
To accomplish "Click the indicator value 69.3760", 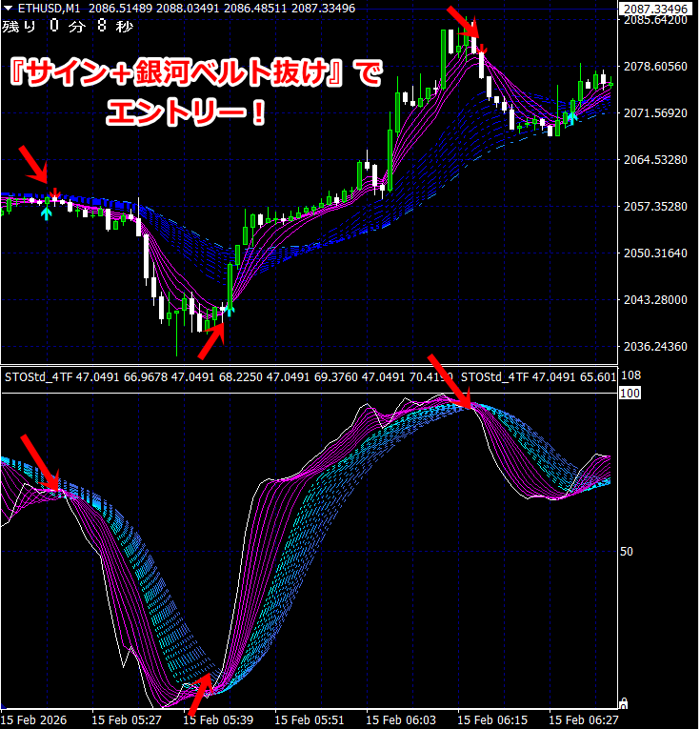I will pos(336,377).
